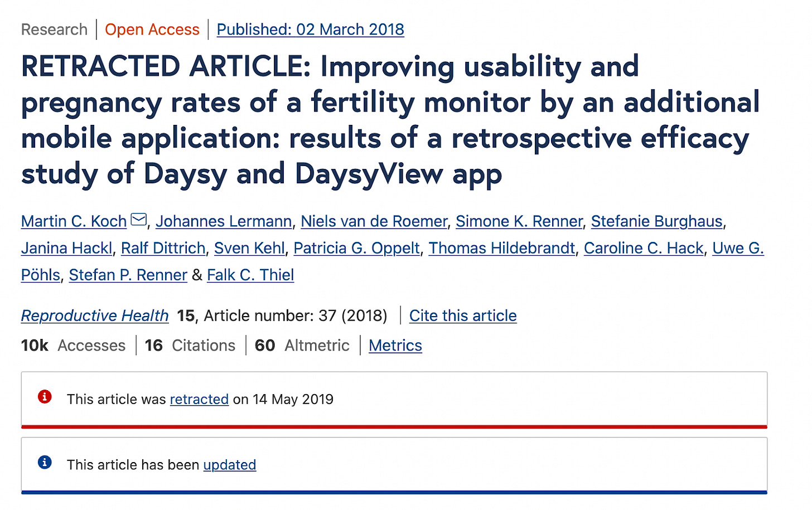Click the RETRACTED ARTICLE title heading

(x=390, y=120)
